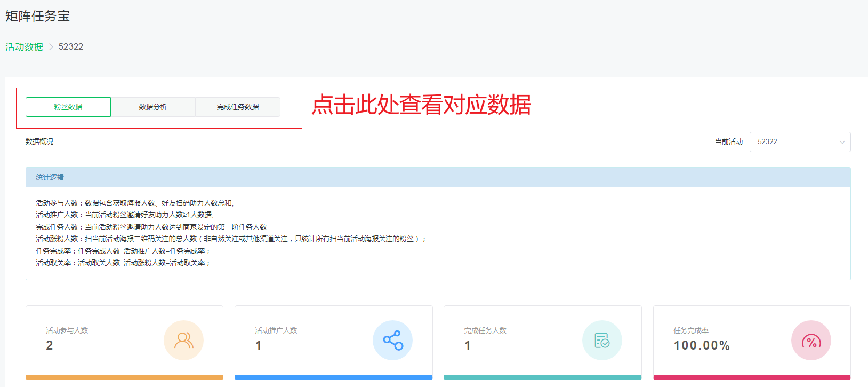The height and width of the screenshot is (387, 868).
Task: Click the breadcrumb chevron separator after 活动数据
Action: (51, 47)
